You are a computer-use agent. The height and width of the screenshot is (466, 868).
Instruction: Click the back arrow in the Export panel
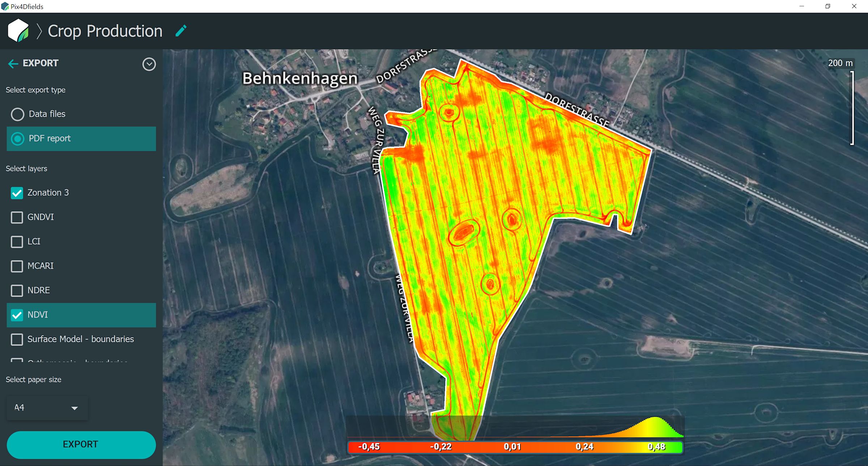point(13,64)
